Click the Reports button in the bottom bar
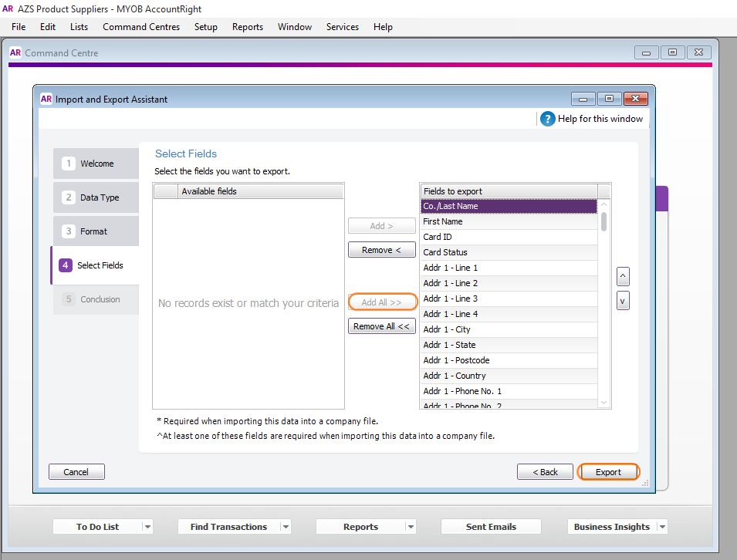 (x=360, y=527)
